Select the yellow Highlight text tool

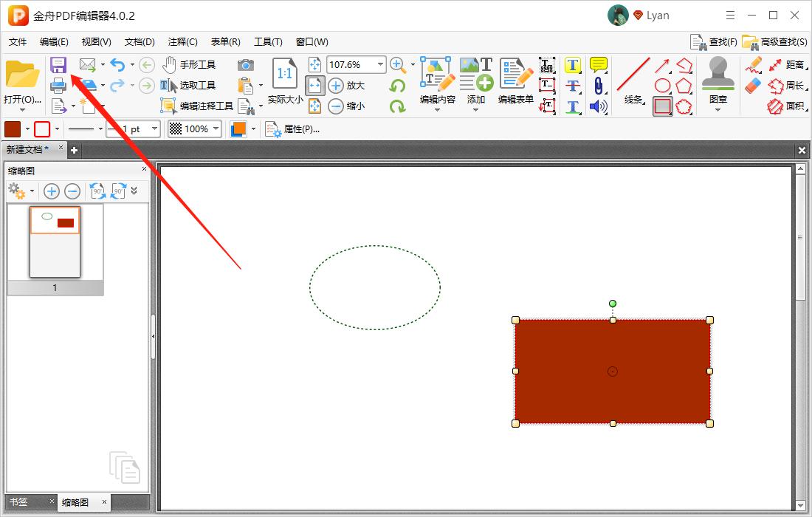pyautogui.click(x=573, y=65)
